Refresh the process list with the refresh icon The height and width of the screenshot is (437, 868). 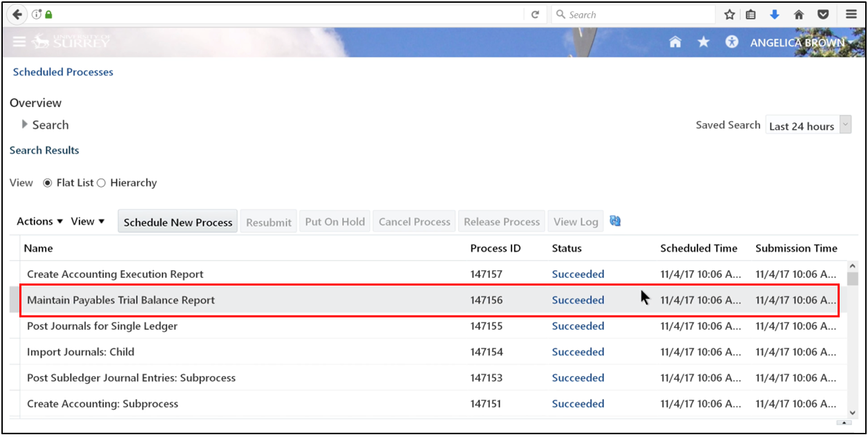click(x=615, y=220)
